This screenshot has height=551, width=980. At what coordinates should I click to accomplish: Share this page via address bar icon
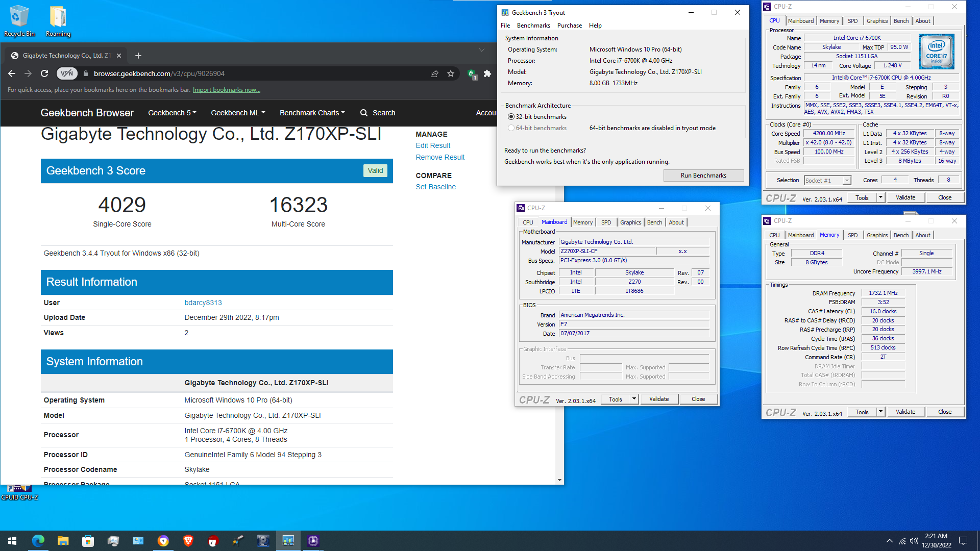tap(434, 73)
